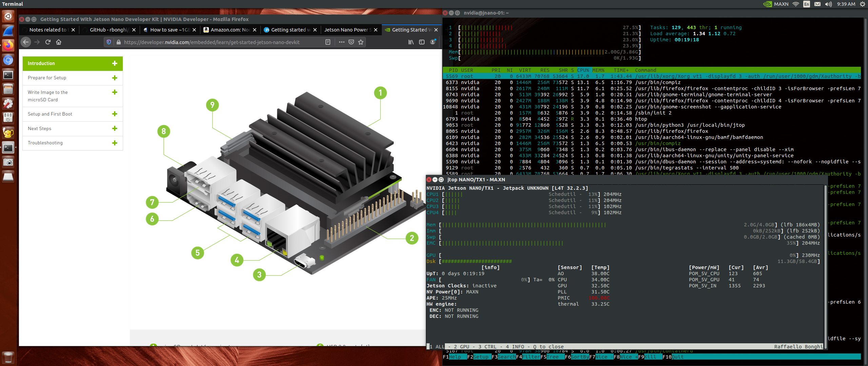Close the How to save ~1GB tab
The height and width of the screenshot is (366, 868).
[x=194, y=30]
